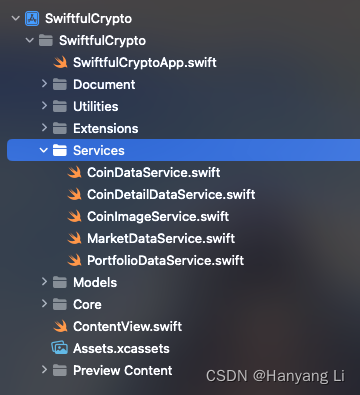Select CoinImageService.swift file
This screenshot has height=395, width=360.
pos(158,217)
